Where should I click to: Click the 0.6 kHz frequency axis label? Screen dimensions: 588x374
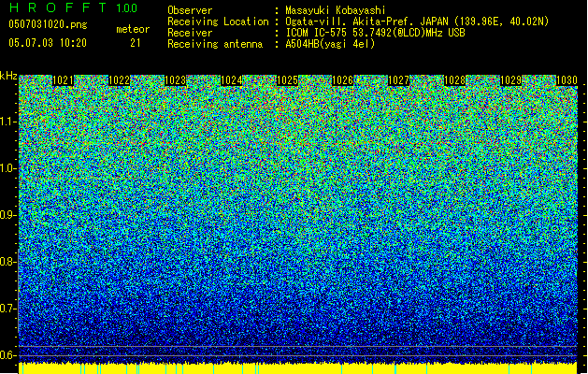tap(7, 355)
